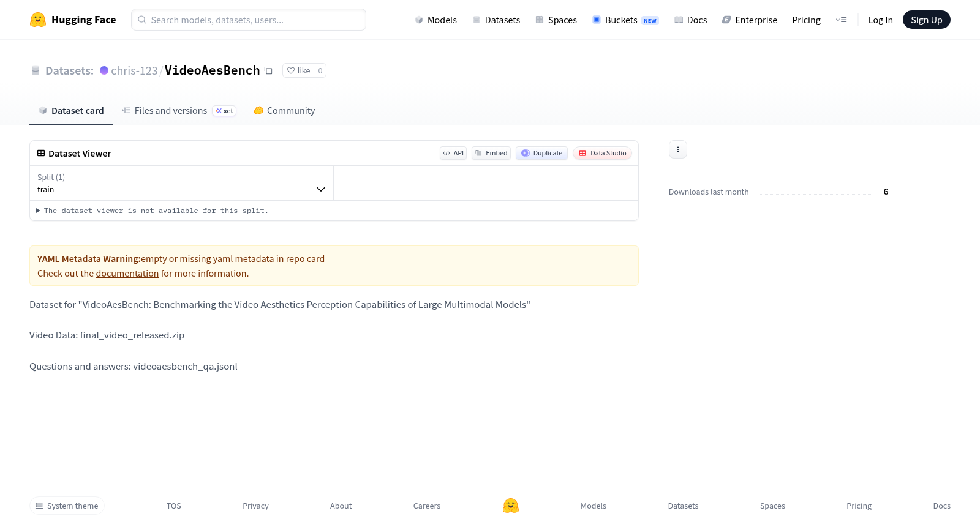The height and width of the screenshot is (527, 980).
Task: Click the like count 0
Action: [x=320, y=70]
